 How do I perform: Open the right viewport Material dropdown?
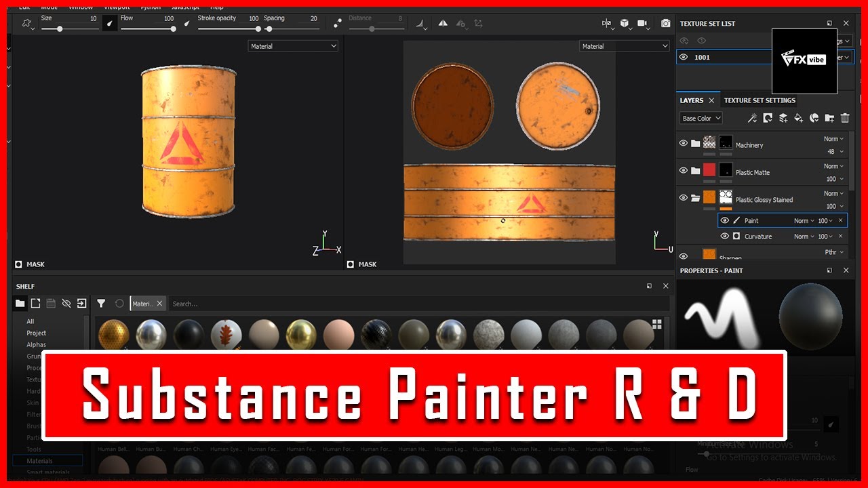pos(625,46)
